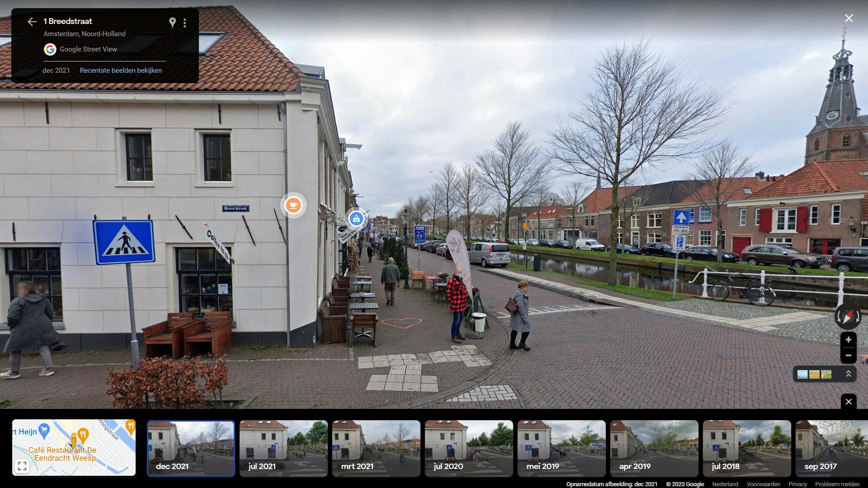
Task: Click the Pegman marker on the minimap
Action: tap(74, 440)
